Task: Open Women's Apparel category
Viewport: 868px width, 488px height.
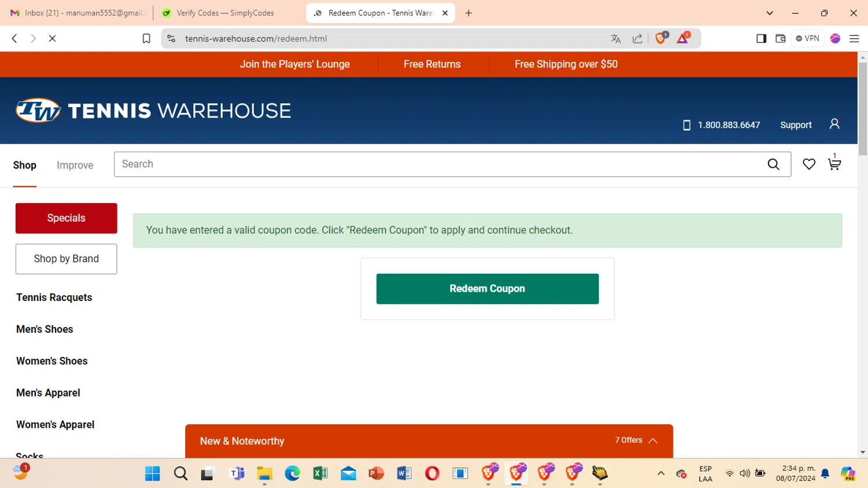Action: (x=56, y=424)
